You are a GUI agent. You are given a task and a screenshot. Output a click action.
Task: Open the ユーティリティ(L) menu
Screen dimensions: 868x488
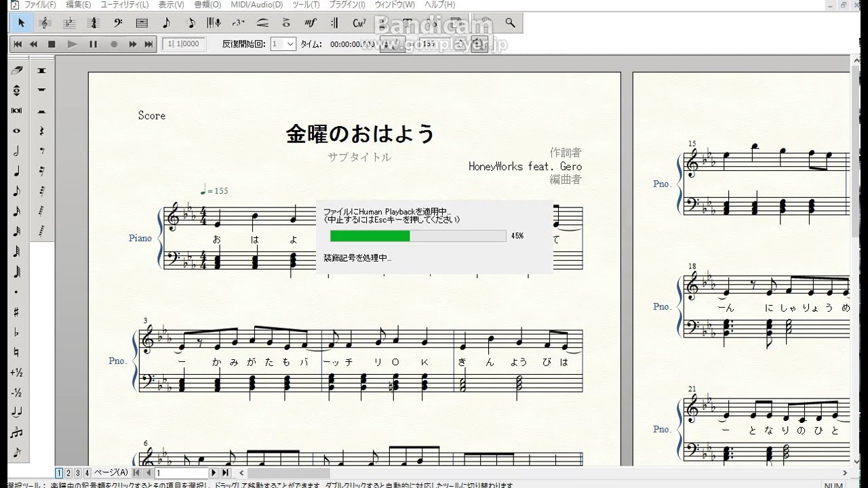[124, 5]
